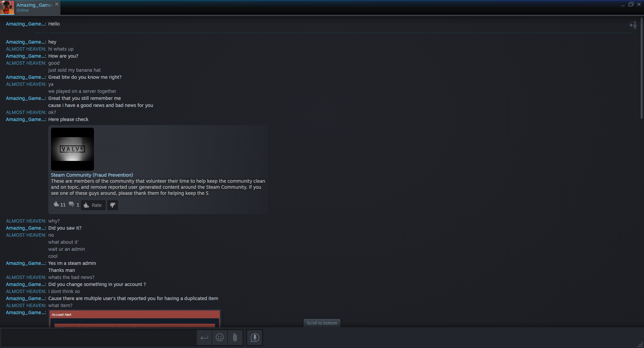644x348 pixels.
Task: Open Steam Community (Fraud Prevention) link
Action: click(92, 175)
